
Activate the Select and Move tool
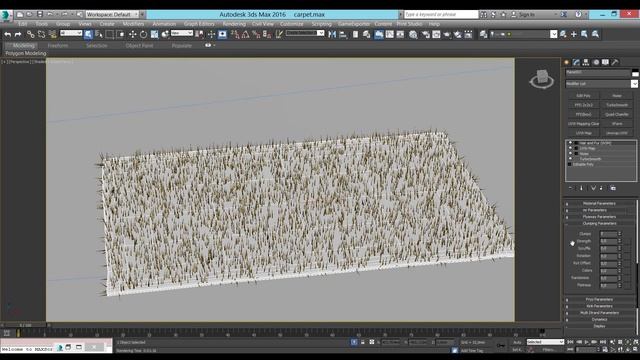(133, 35)
